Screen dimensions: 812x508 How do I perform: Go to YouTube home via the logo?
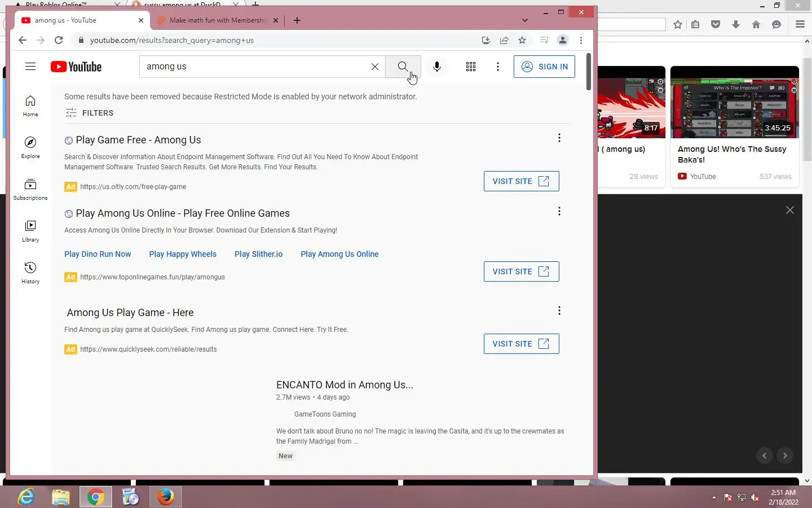[76, 67]
